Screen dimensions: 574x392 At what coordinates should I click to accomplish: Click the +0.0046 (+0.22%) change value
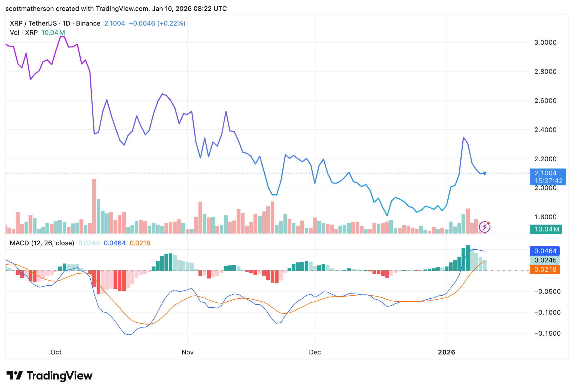point(157,23)
